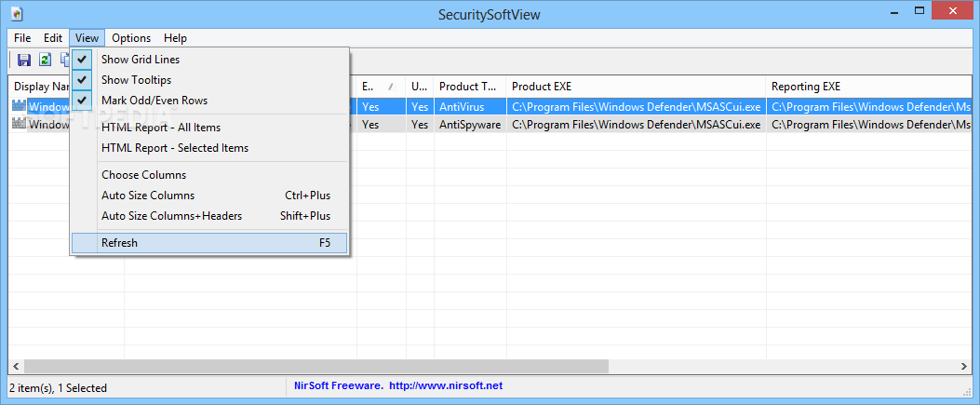
Task: Open the Help menu
Action: tap(175, 38)
